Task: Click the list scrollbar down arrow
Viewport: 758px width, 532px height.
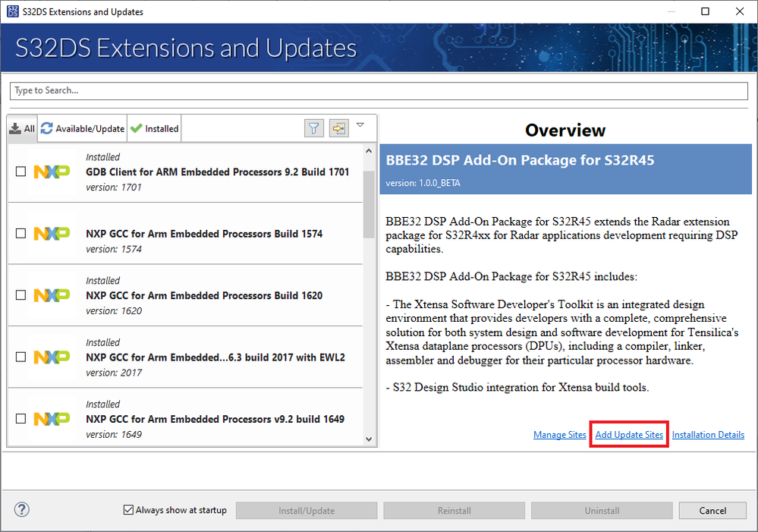Action: pyautogui.click(x=369, y=439)
